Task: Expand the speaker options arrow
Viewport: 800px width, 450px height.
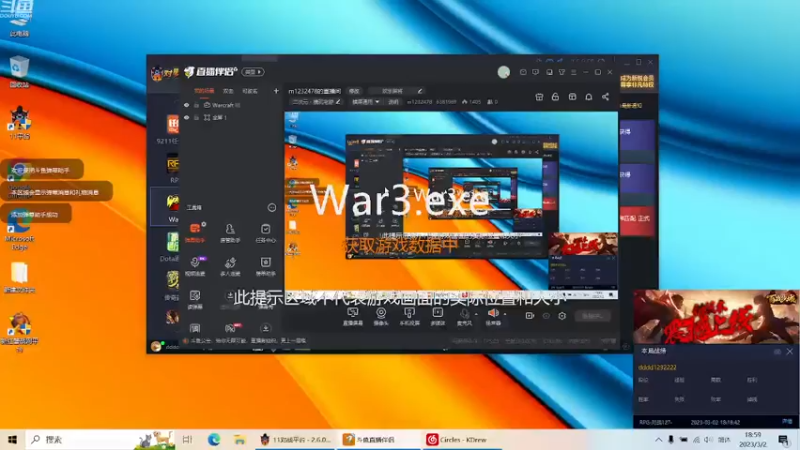Action: click(504, 314)
